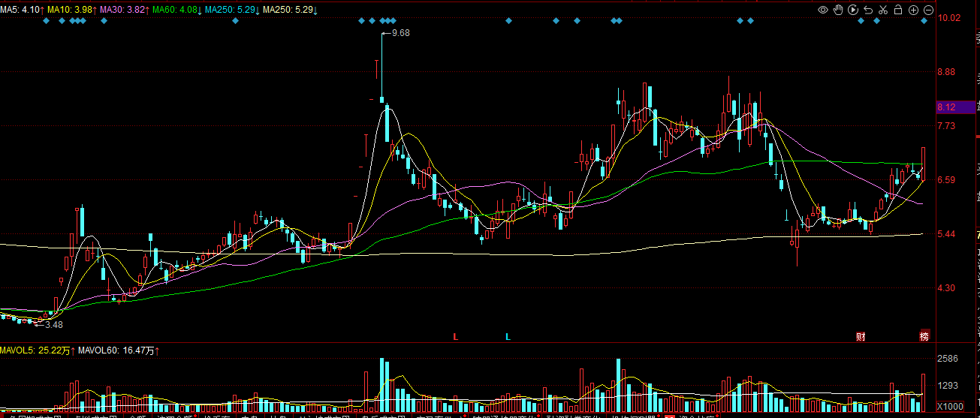Click the 1293 volume axis label
This screenshot has width=980, height=418.
[948, 386]
